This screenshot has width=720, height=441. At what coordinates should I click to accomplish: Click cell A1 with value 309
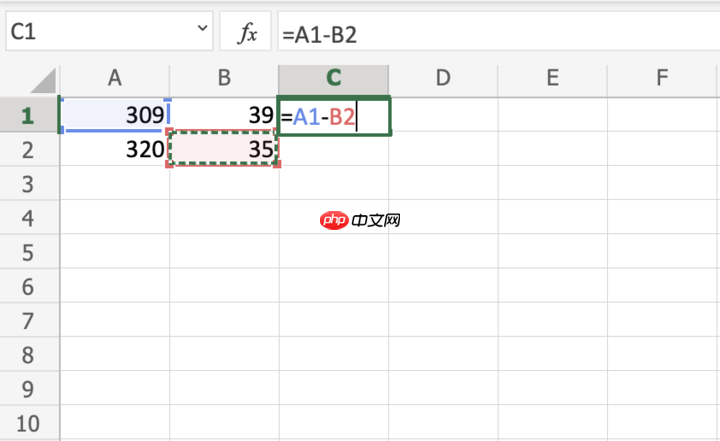[115, 115]
